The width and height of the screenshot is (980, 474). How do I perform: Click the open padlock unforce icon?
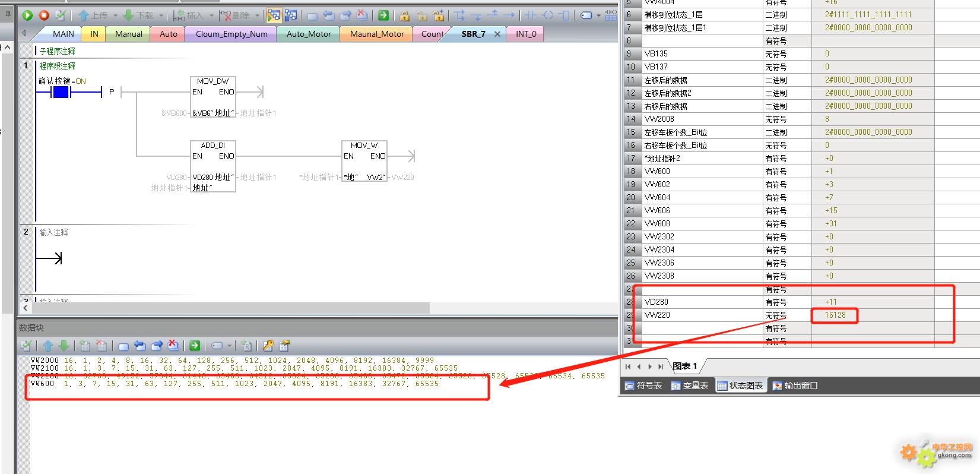421,15
